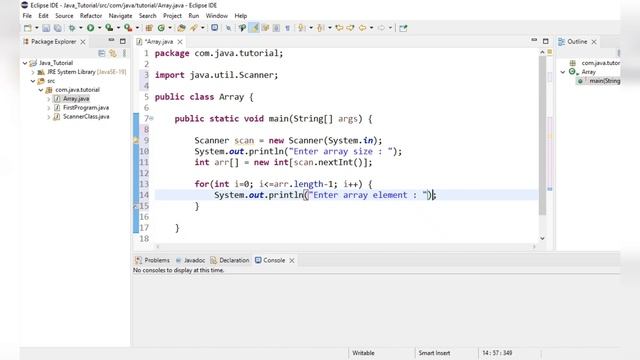640x360 pixels.
Task: Close the Outline view tab
Action: [594, 42]
